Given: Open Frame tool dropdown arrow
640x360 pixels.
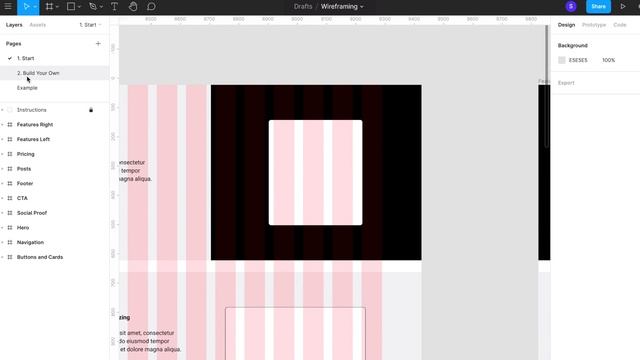Looking at the screenshot, I should [57, 7].
